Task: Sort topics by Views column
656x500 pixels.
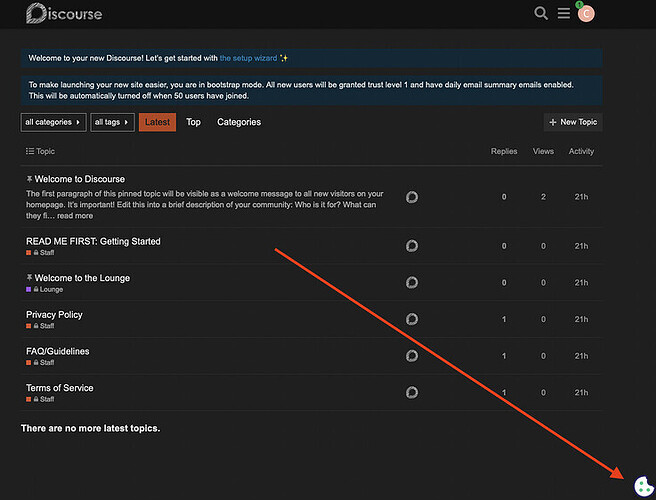Action: (x=543, y=151)
